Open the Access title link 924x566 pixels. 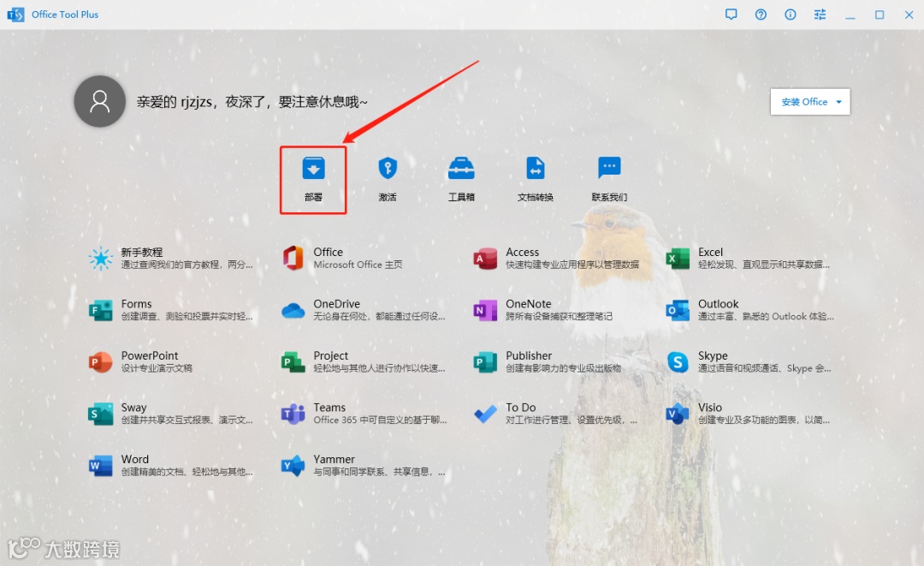522,252
